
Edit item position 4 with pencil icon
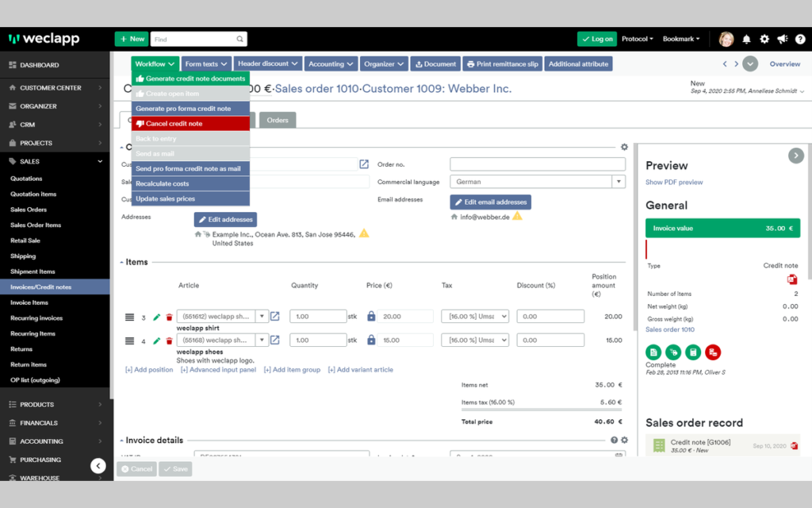156,341
